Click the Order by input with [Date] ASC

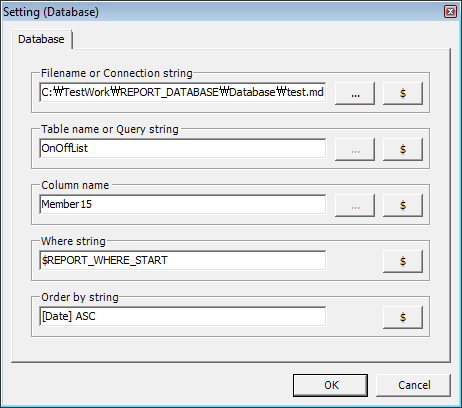[x=183, y=316]
